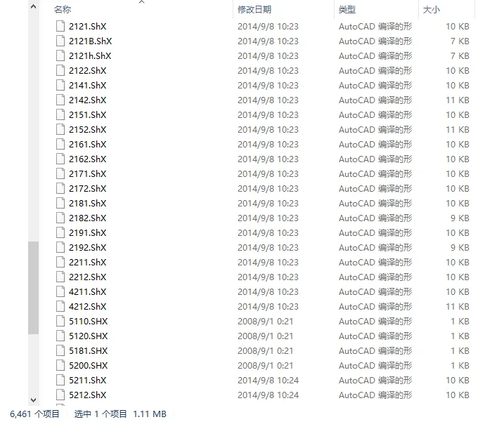Select the 2121.ShX file icon
This screenshot has width=504, height=422.
tap(60, 27)
